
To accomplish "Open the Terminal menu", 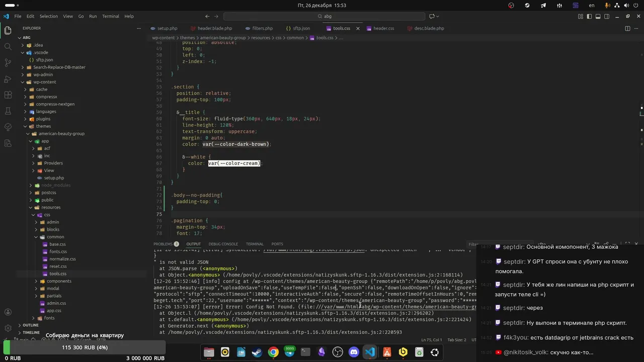I will pos(111,16).
